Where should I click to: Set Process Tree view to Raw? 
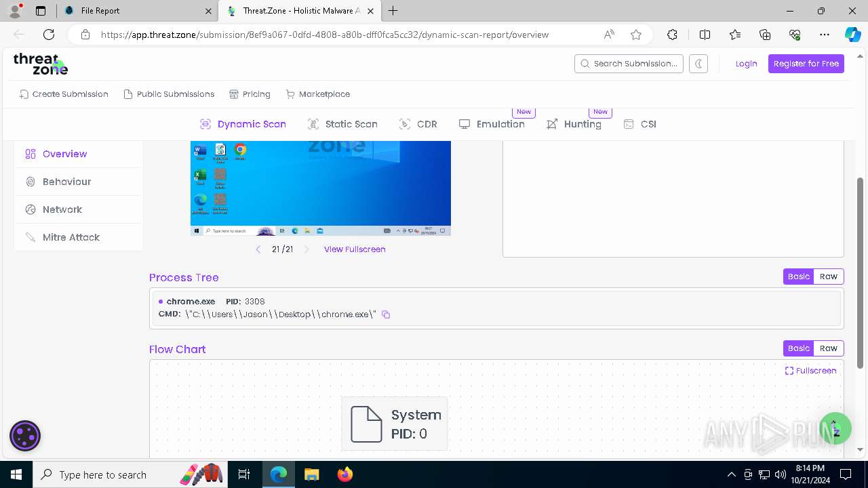click(829, 277)
